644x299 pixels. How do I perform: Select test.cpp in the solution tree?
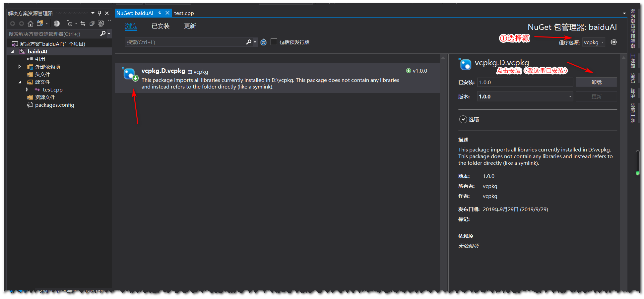pos(53,90)
